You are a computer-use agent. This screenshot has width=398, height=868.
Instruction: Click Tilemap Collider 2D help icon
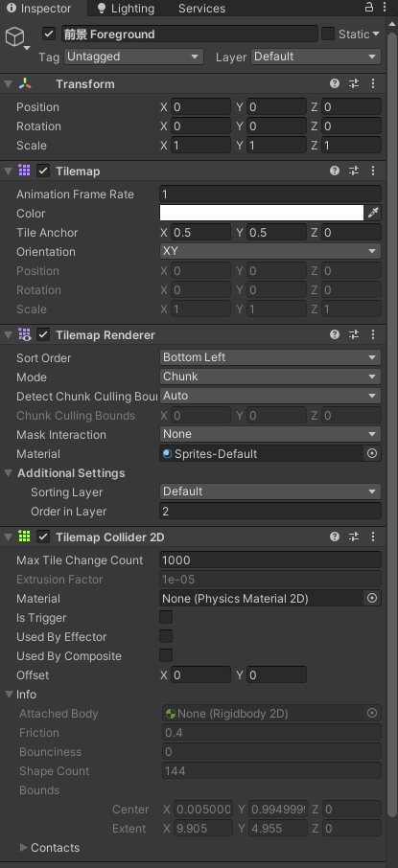(x=335, y=537)
